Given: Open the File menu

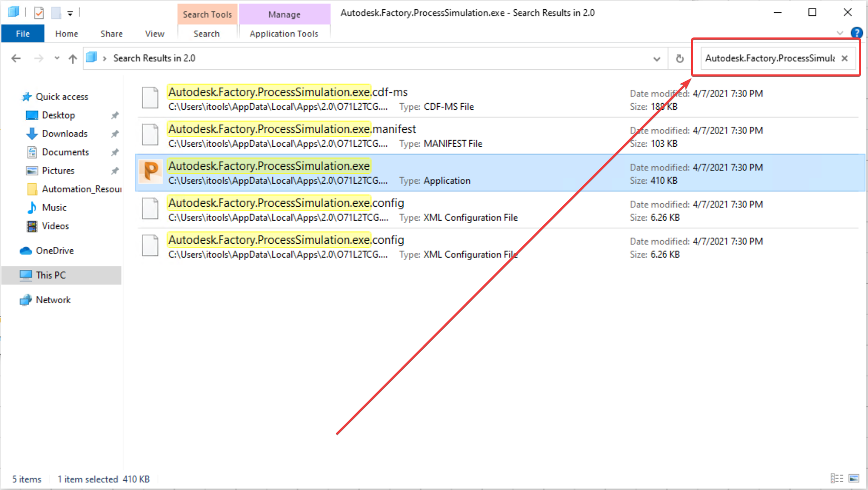Looking at the screenshot, I should pos(23,34).
